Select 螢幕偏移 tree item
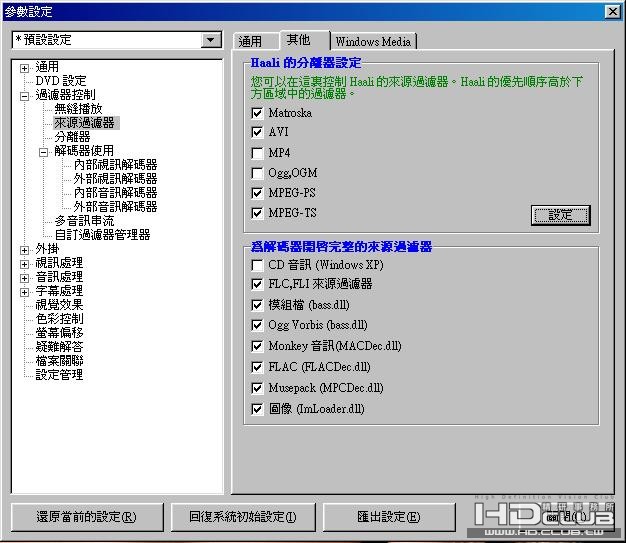The width and height of the screenshot is (626, 543). [59, 333]
